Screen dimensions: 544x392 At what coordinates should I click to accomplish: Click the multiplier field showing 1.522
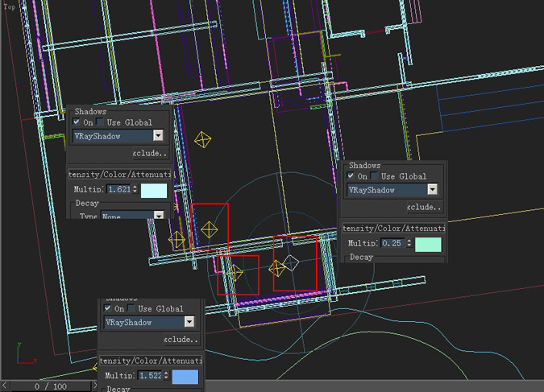pos(150,375)
